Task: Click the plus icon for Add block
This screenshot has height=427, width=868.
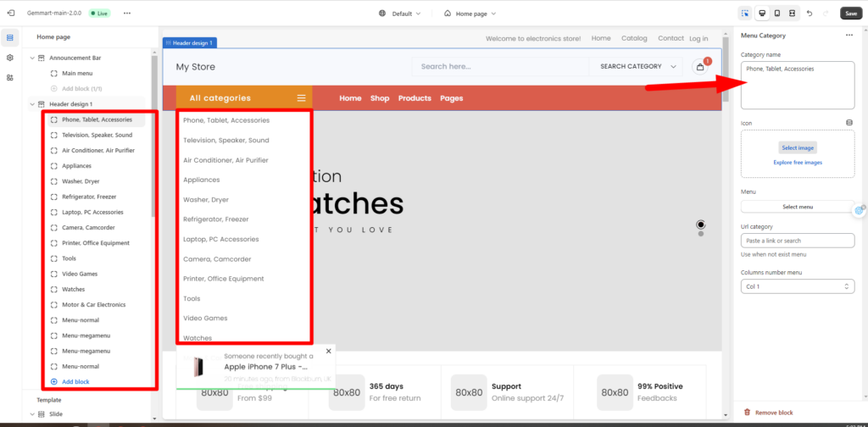Action: tap(53, 381)
